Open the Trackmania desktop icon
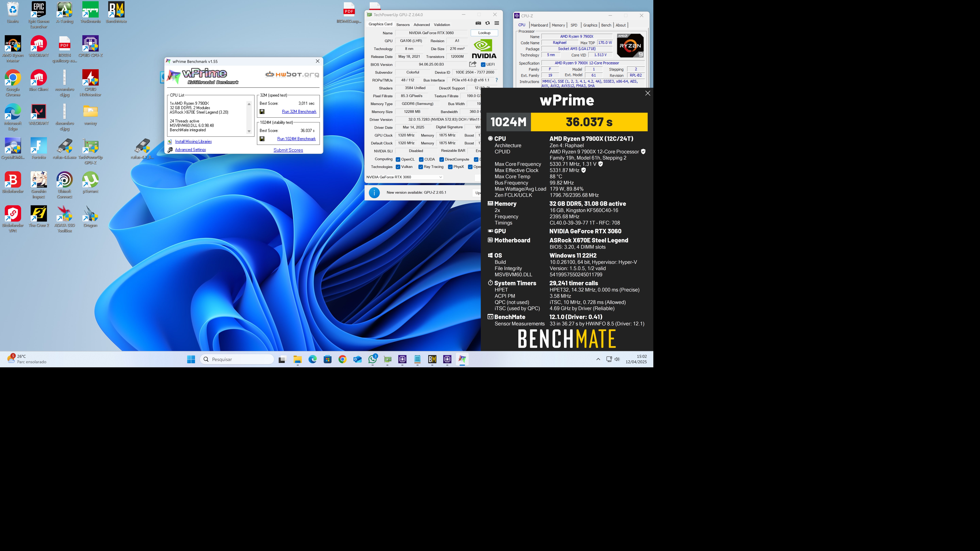This screenshot has width=980, height=551. [91, 13]
